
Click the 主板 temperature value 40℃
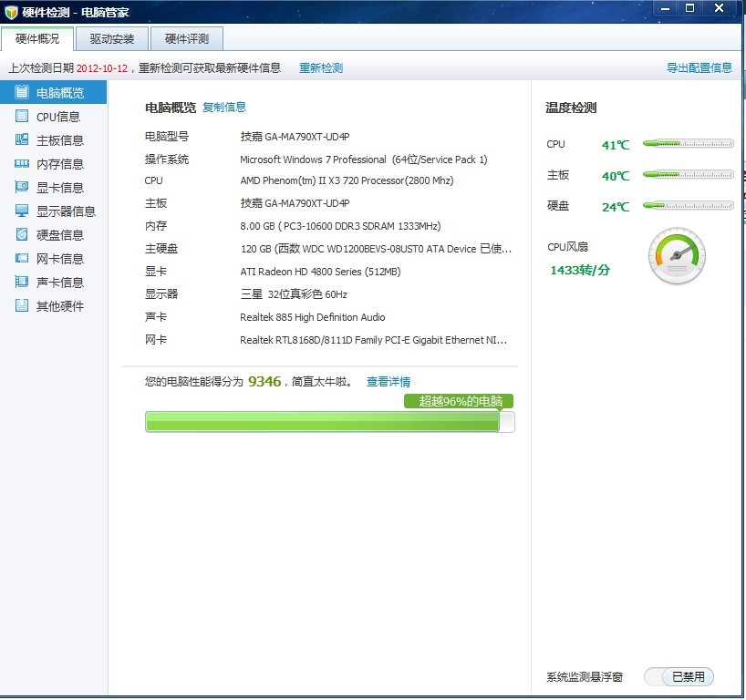[616, 176]
